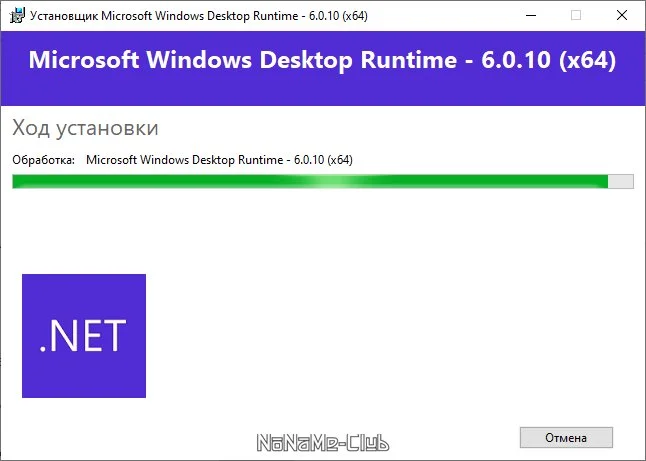The height and width of the screenshot is (461, 646).
Task: Click the "Ход установки" heading
Action: point(85,128)
